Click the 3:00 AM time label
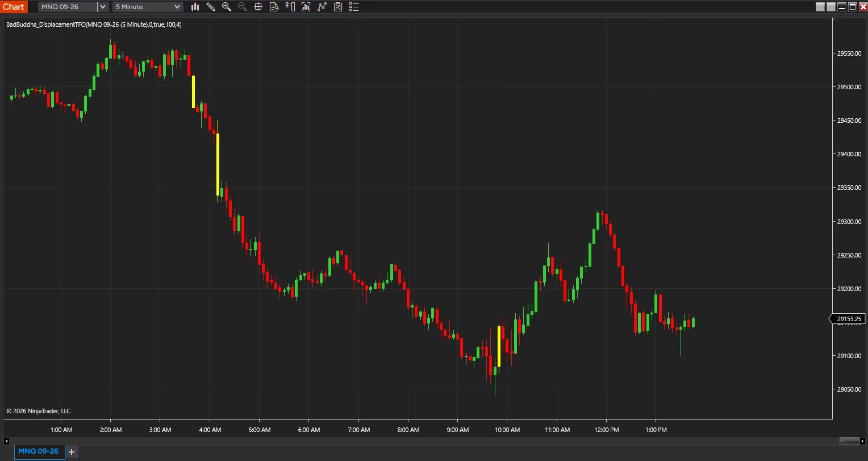Image resolution: width=868 pixels, height=461 pixels. click(160, 430)
